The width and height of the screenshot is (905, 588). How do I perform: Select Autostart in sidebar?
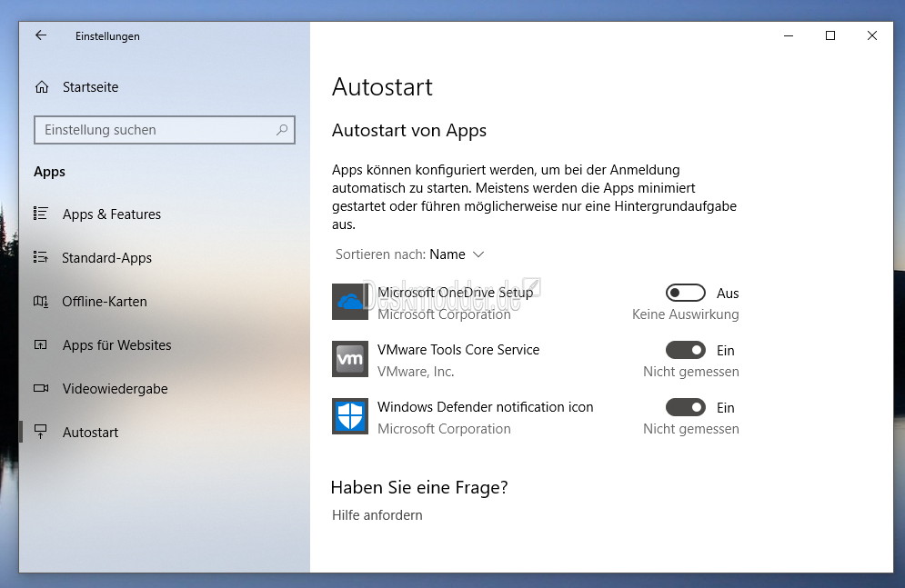pyautogui.click(x=90, y=433)
